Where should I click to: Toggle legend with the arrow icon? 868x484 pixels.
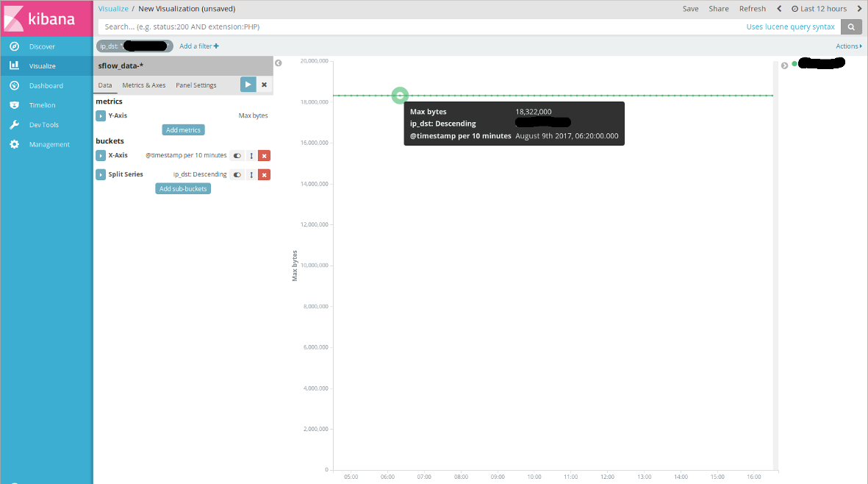point(784,65)
